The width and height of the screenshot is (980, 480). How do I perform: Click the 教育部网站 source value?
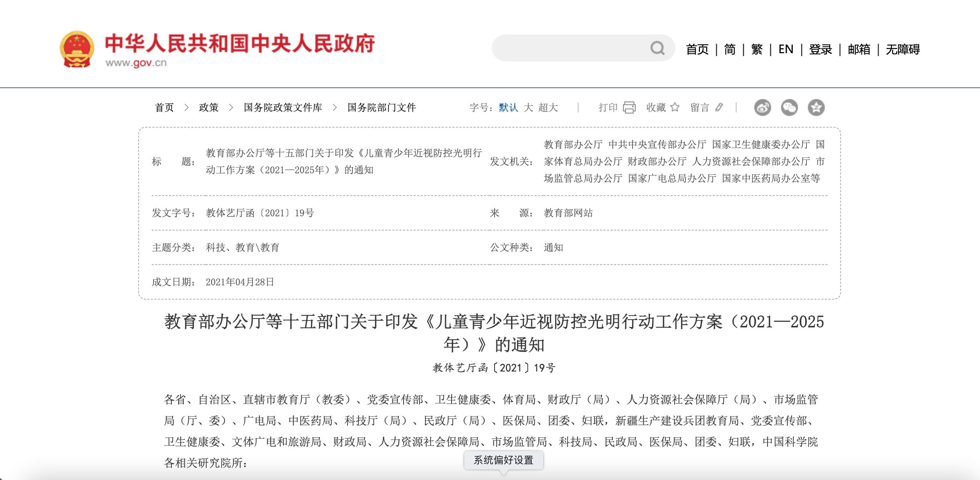(x=568, y=213)
